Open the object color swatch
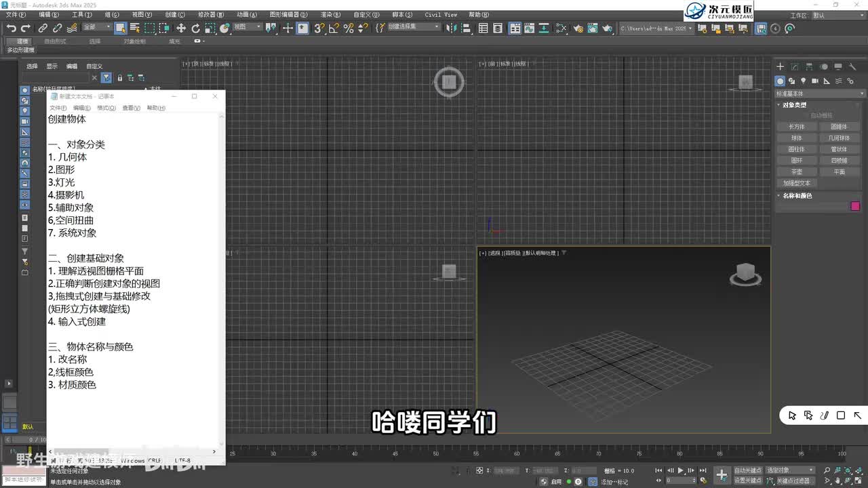The width and height of the screenshot is (868, 488). click(855, 206)
